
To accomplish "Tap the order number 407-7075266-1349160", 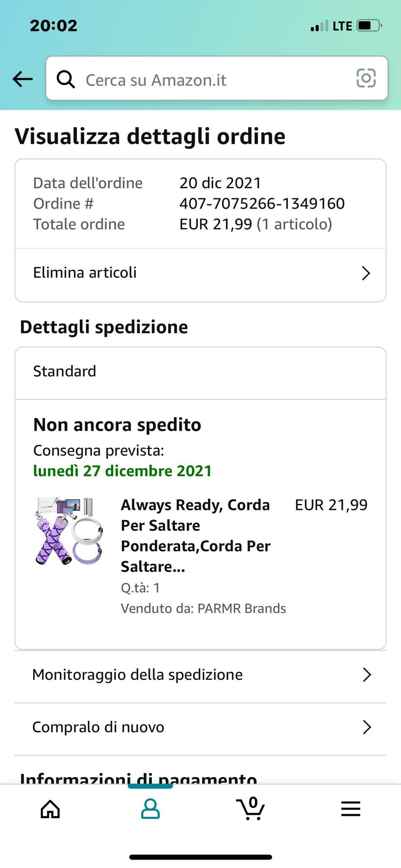I will (x=262, y=204).
